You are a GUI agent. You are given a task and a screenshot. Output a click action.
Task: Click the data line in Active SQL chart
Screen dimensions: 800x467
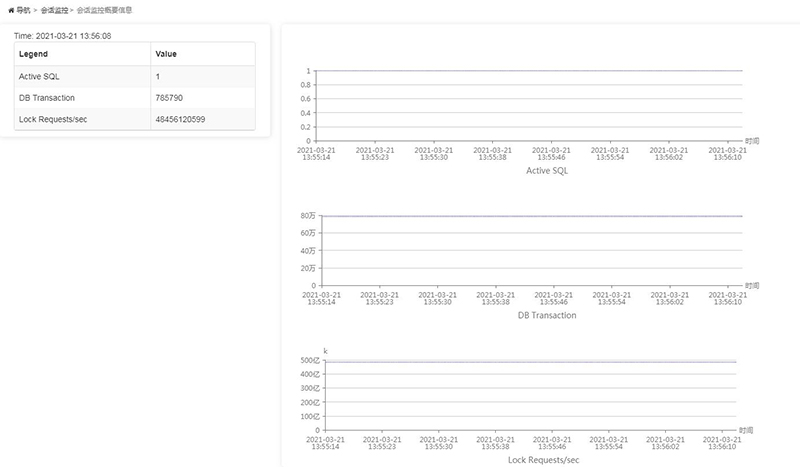coord(529,71)
